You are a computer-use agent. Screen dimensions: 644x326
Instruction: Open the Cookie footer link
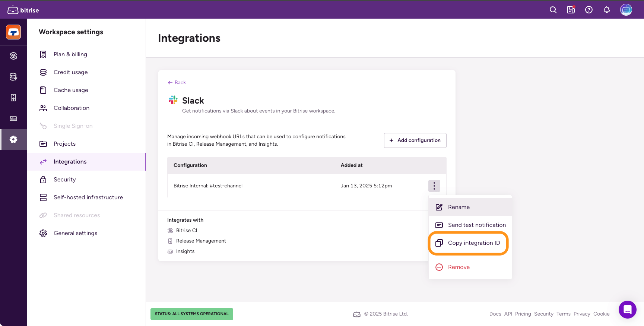pyautogui.click(x=602, y=314)
